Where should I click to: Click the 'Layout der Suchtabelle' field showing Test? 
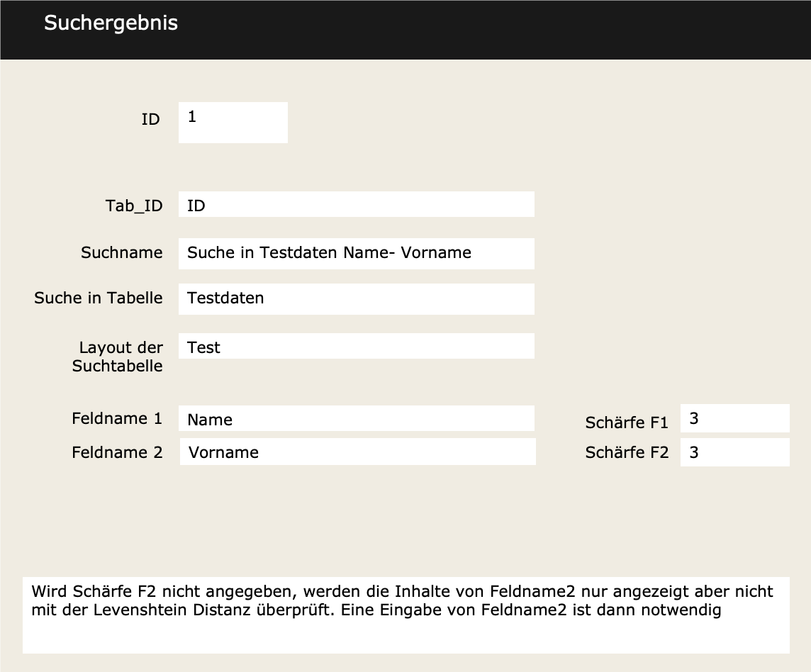pyautogui.click(x=357, y=345)
